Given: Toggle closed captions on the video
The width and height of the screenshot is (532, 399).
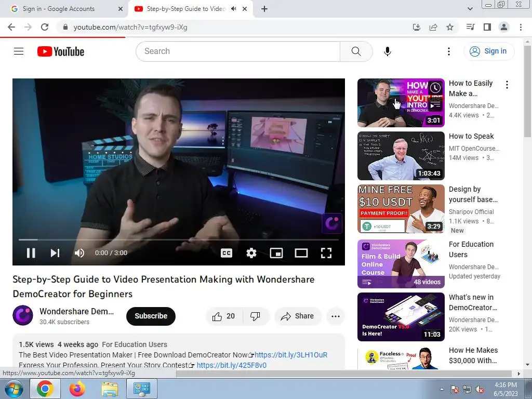Looking at the screenshot, I should point(227,253).
